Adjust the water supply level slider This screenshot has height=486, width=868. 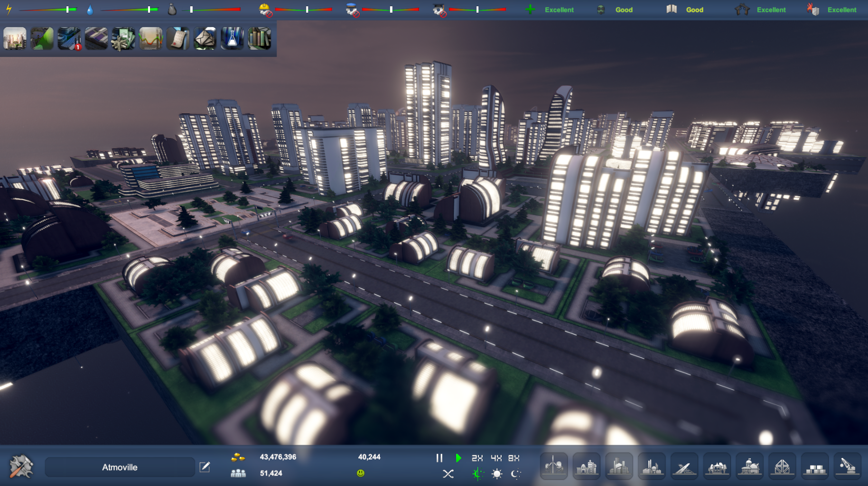pyautogui.click(x=129, y=9)
